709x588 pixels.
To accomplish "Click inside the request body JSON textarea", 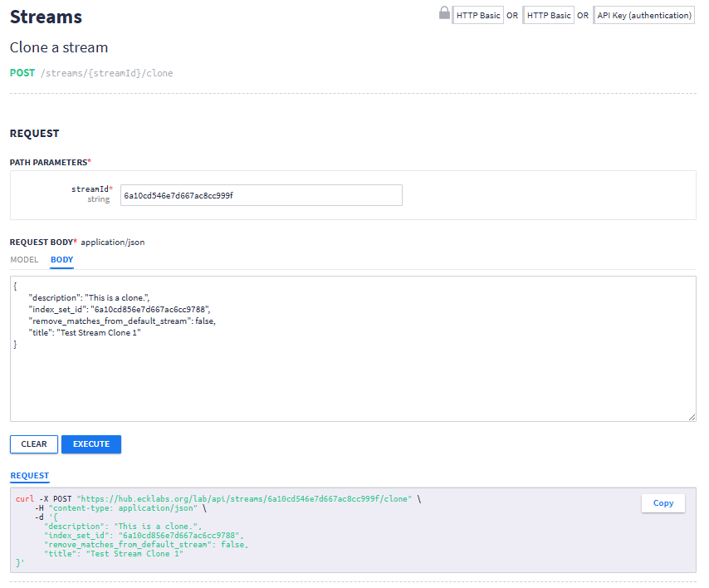I will tap(353, 349).
